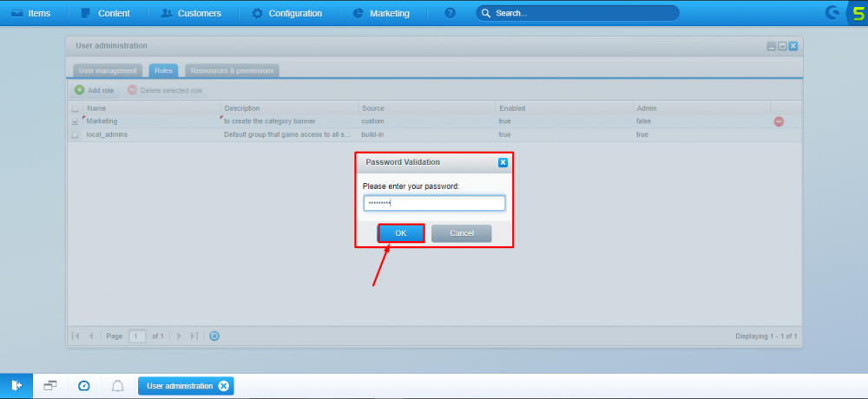Switch to the Ressources & permissions tab
This screenshot has height=399, width=868.
pos(232,71)
